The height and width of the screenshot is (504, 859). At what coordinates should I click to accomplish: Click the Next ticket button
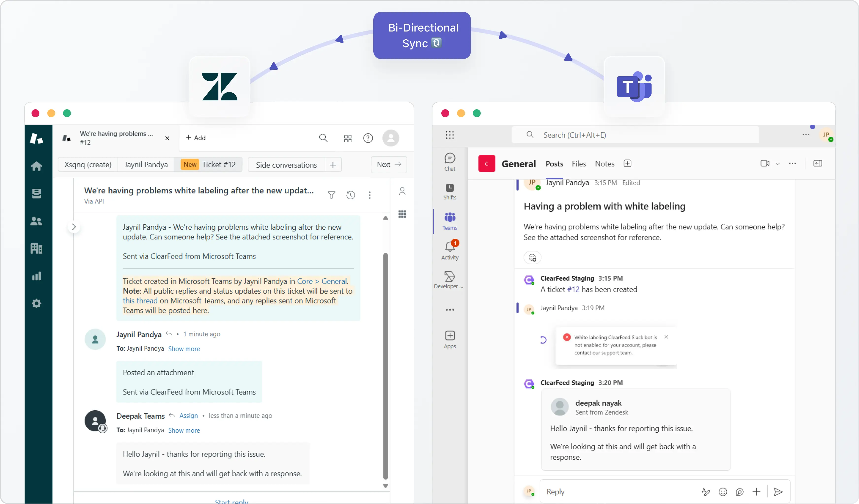(x=389, y=164)
